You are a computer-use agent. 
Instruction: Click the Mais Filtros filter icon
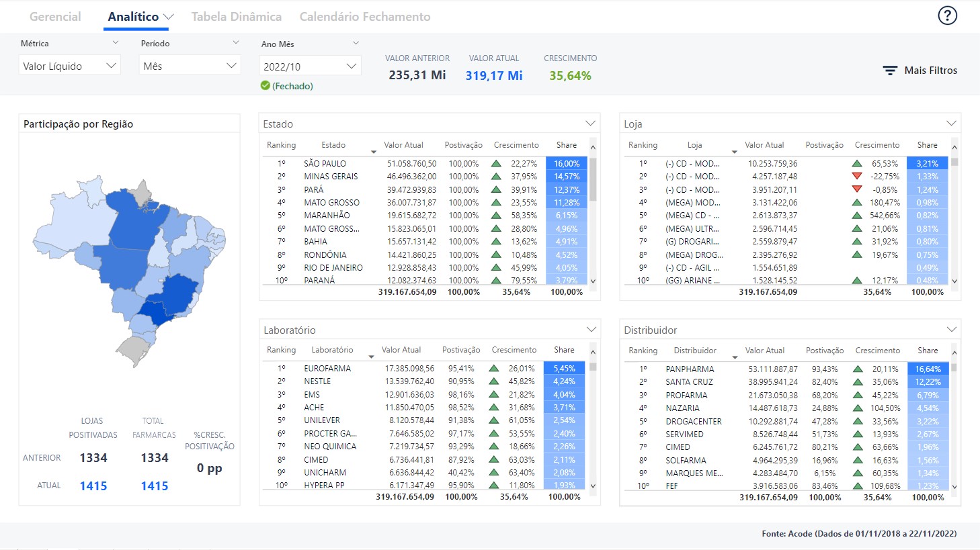coord(890,71)
